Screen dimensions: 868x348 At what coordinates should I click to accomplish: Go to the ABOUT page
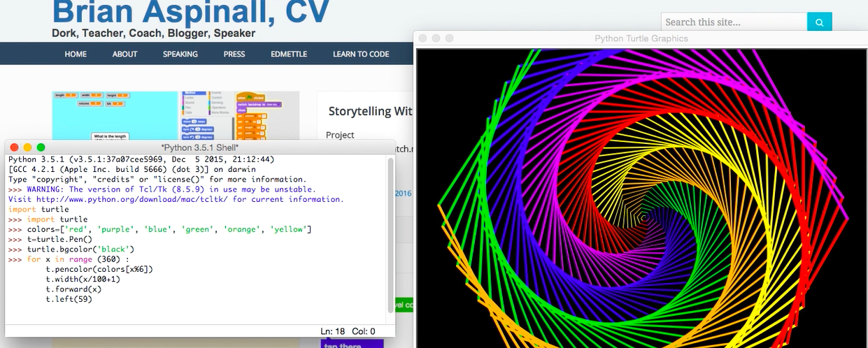click(x=124, y=54)
